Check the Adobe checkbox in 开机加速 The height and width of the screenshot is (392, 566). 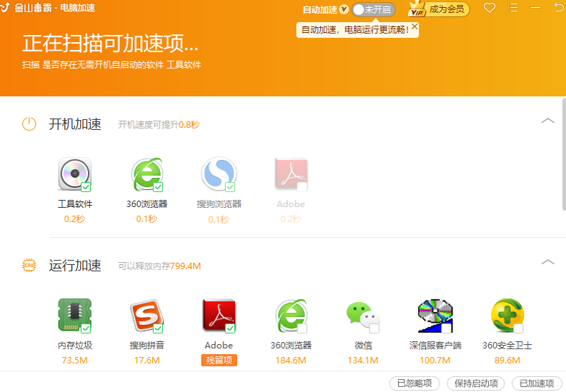[302, 187]
